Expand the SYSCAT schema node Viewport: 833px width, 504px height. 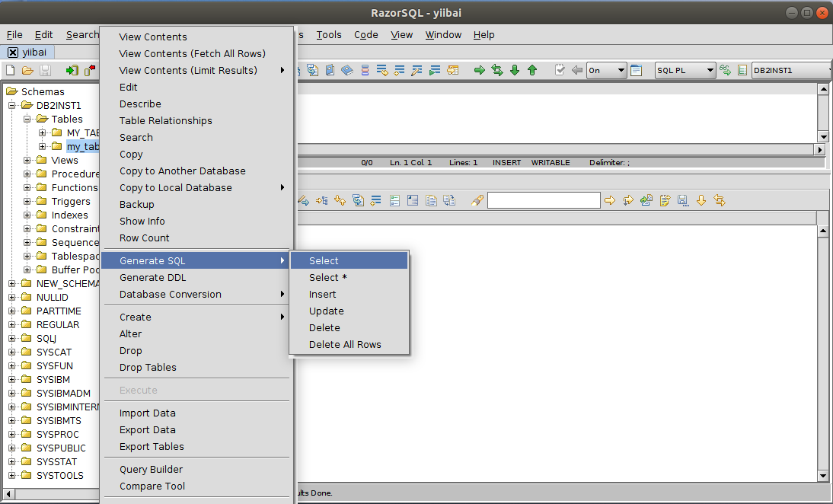point(12,352)
